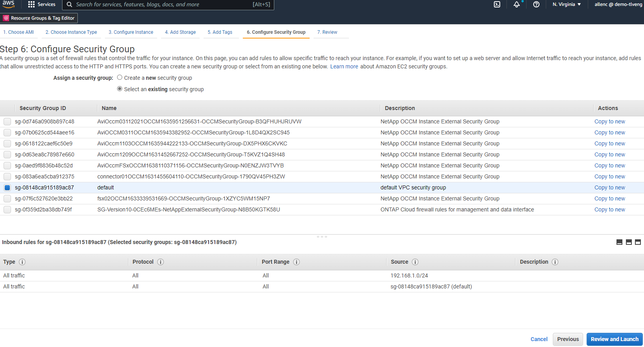644x347 pixels.
Task: Open the Learn more link
Action: pyautogui.click(x=344, y=66)
